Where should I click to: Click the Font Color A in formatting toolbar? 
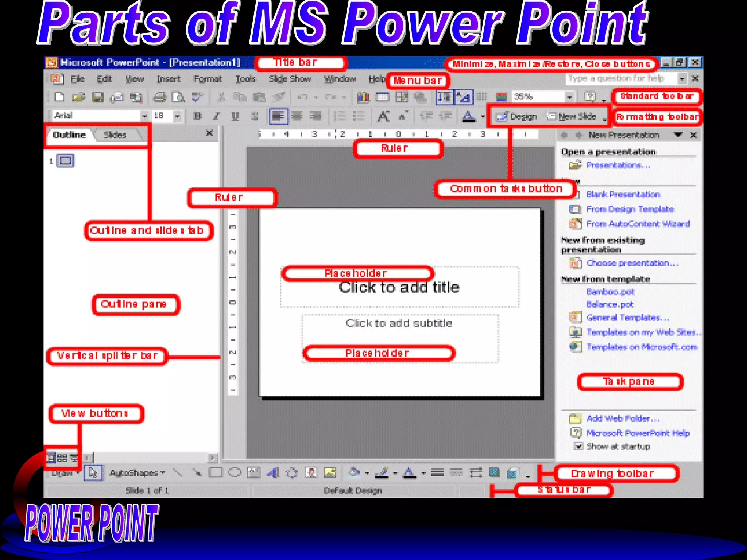tap(469, 116)
